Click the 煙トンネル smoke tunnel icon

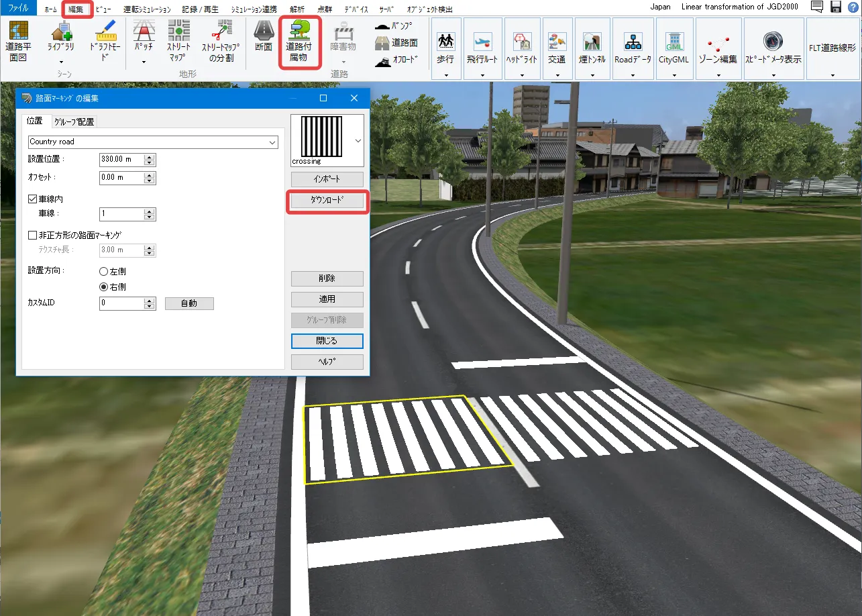592,47
